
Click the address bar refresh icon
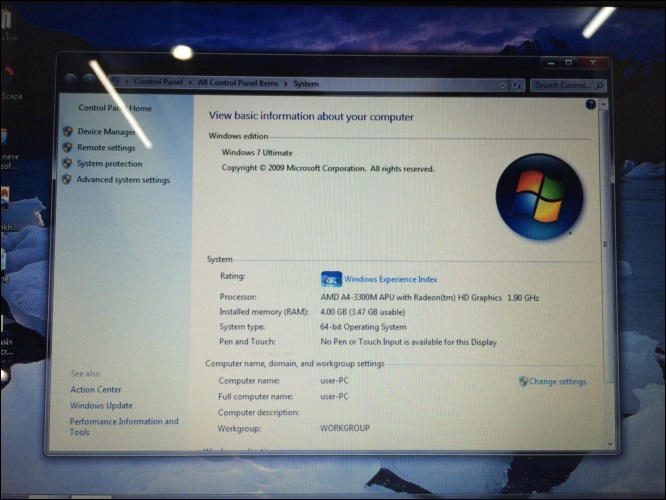click(x=517, y=85)
